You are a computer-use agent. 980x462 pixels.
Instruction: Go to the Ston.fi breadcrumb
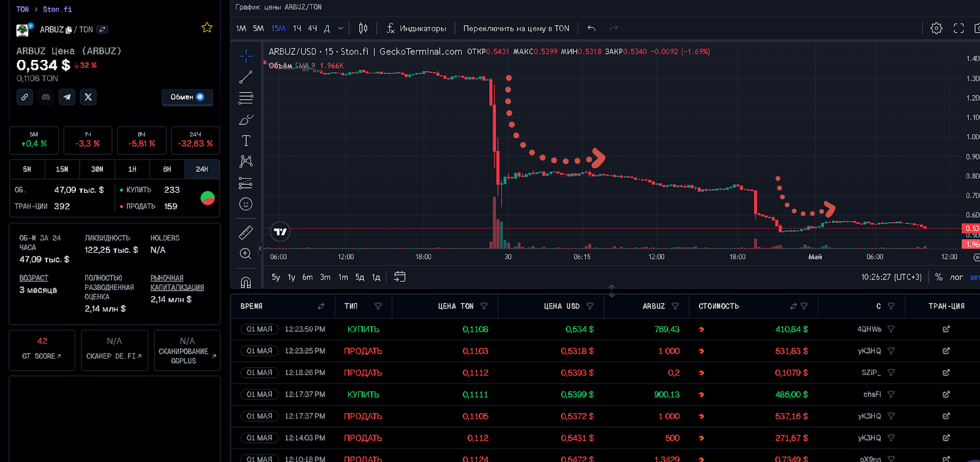click(x=58, y=9)
